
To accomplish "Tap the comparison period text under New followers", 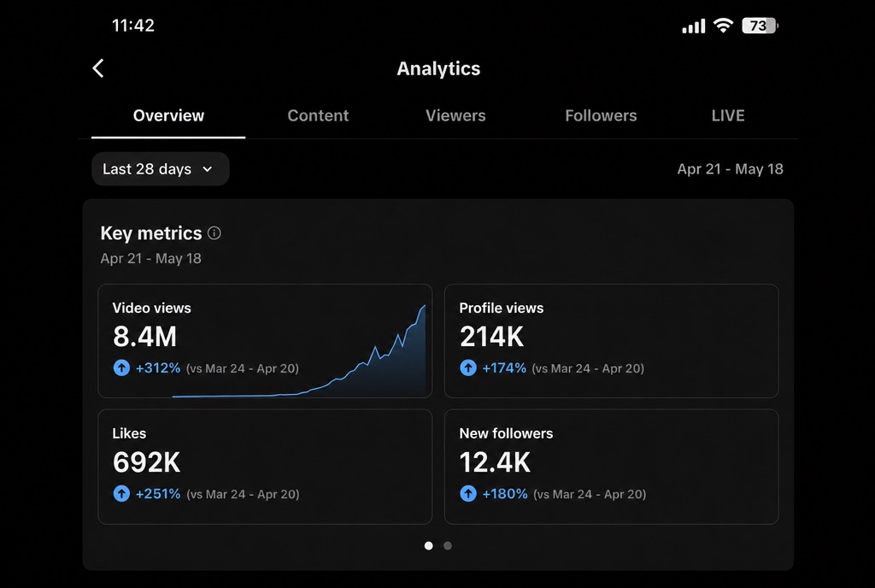I will coord(590,494).
